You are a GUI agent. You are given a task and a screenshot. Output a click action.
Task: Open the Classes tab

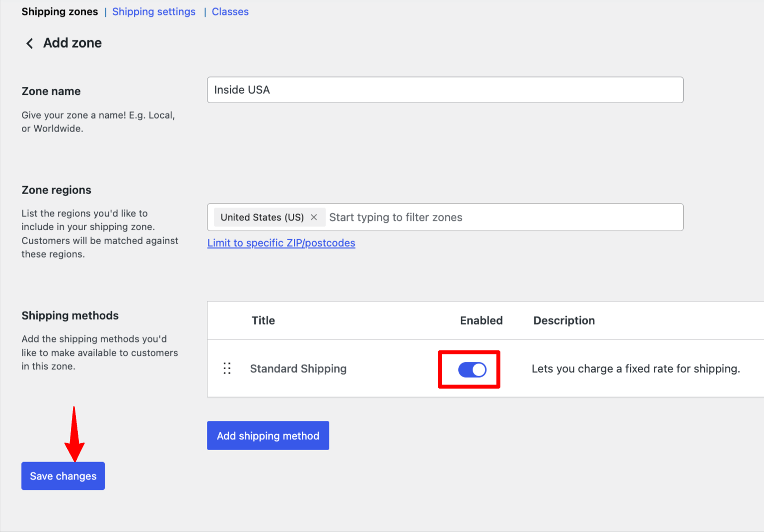230,12
